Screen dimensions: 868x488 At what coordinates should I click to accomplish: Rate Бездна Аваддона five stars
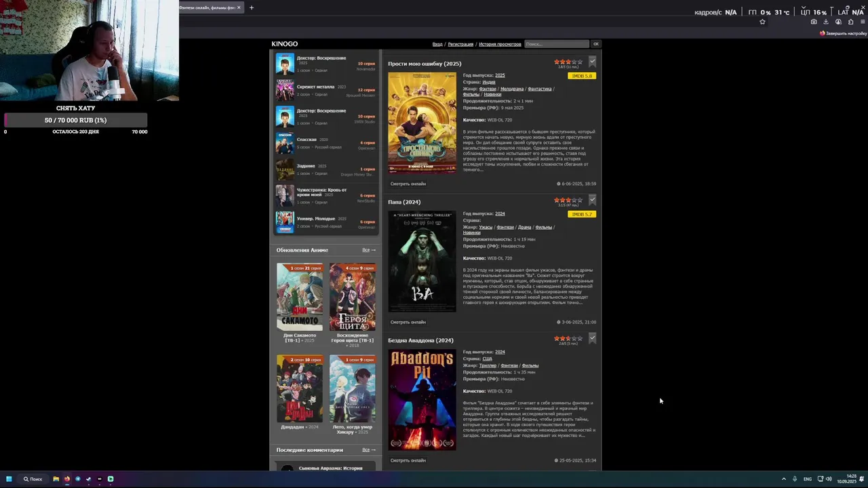580,338
